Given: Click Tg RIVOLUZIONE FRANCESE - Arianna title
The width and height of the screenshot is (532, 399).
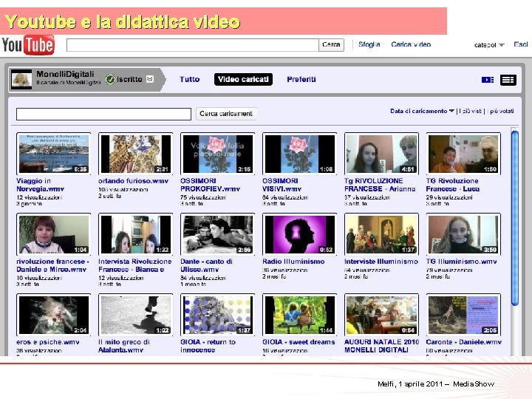Looking at the screenshot, I should pyautogui.click(x=380, y=185).
